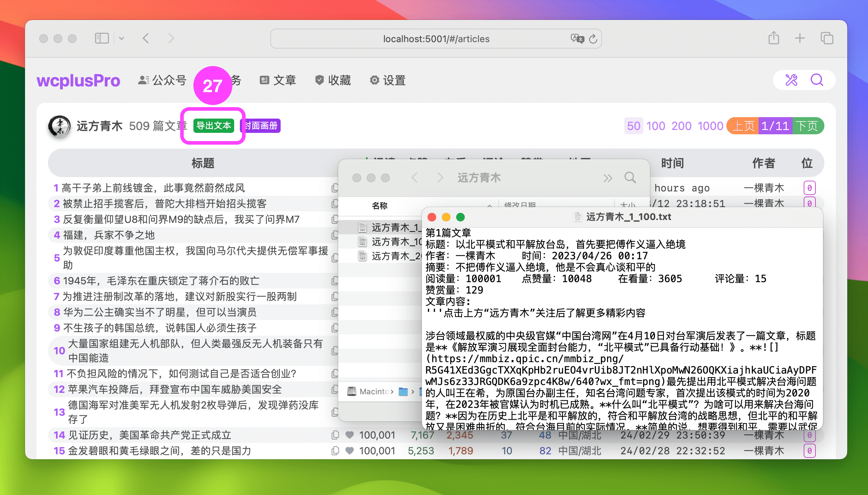Toggle heart favorite on article 15
This screenshot has height=495, width=868.
350,451
